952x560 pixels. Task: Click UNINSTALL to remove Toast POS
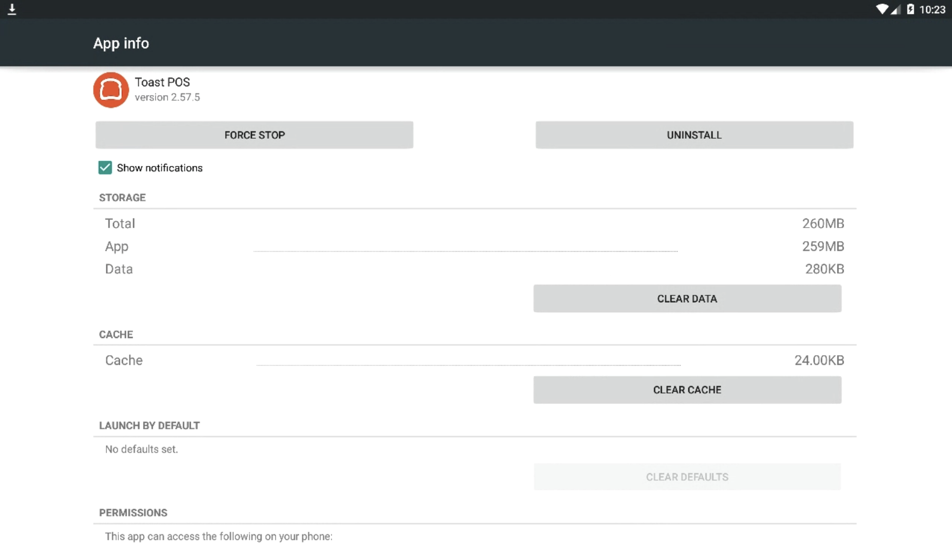coord(693,135)
